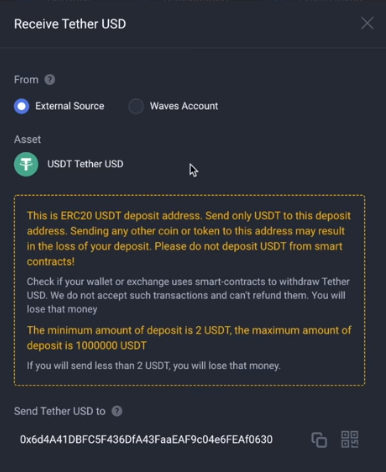Click the green Tether USDT logo icon

(x=26, y=164)
